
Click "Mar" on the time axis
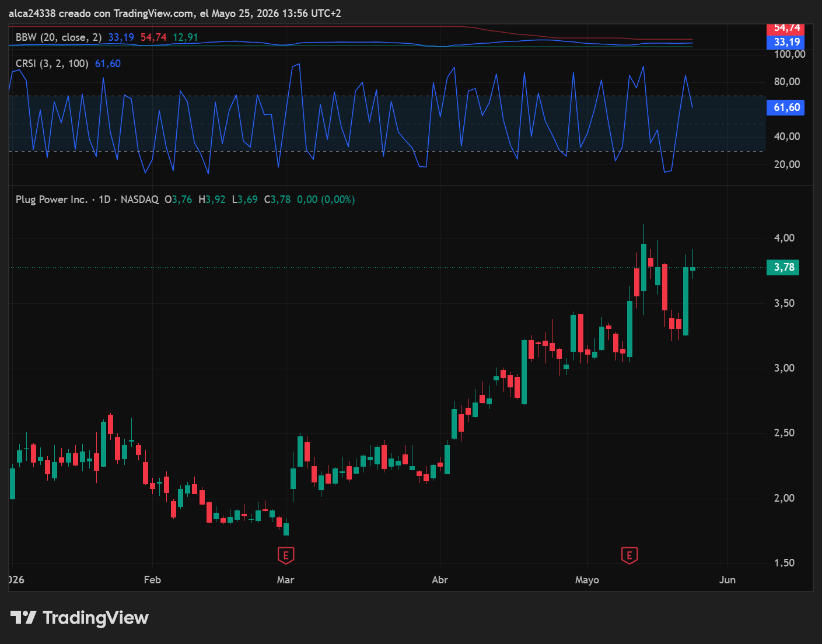[x=285, y=580]
